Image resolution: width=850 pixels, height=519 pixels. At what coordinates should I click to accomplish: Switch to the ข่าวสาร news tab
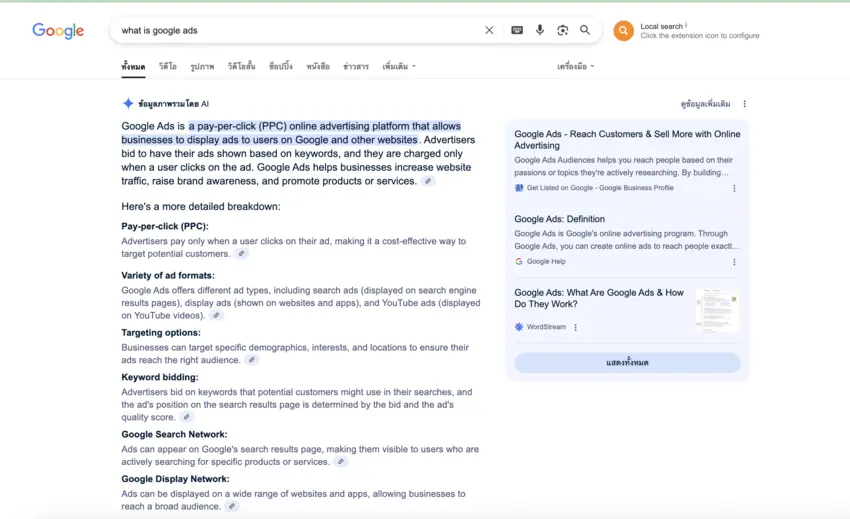point(356,66)
